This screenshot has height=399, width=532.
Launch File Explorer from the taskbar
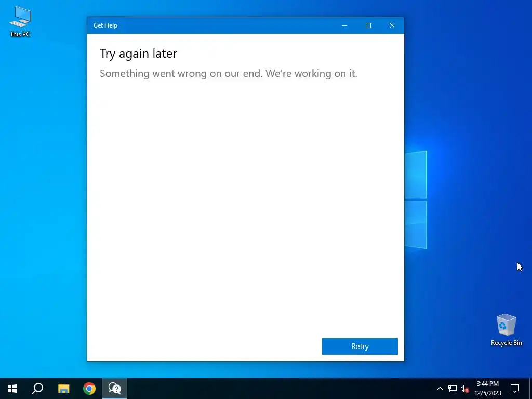click(63, 389)
